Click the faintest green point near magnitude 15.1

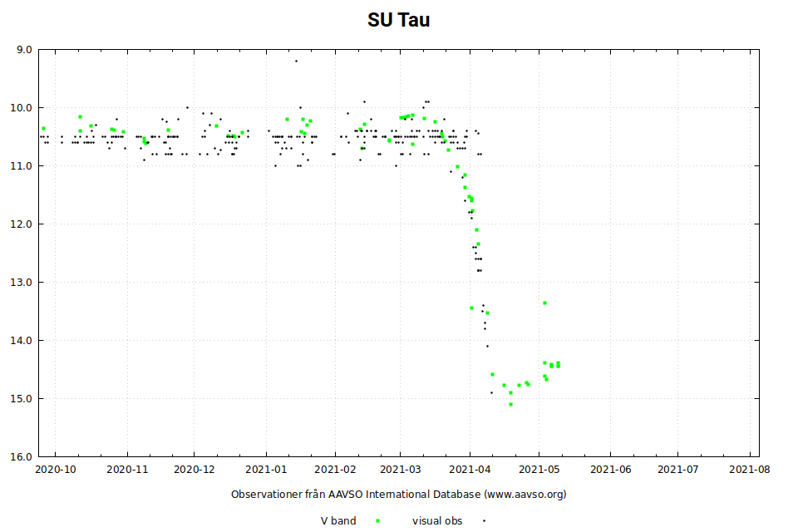click(510, 405)
